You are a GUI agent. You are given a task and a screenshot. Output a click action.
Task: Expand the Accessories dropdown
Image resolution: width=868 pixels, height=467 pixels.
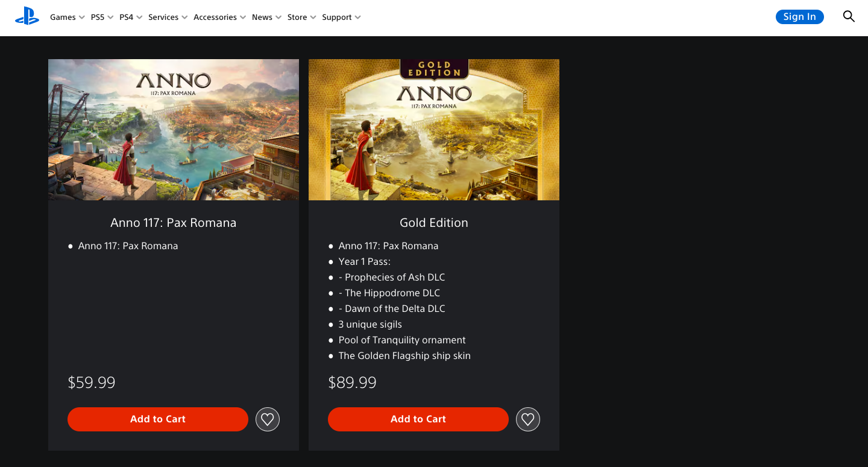point(215,17)
